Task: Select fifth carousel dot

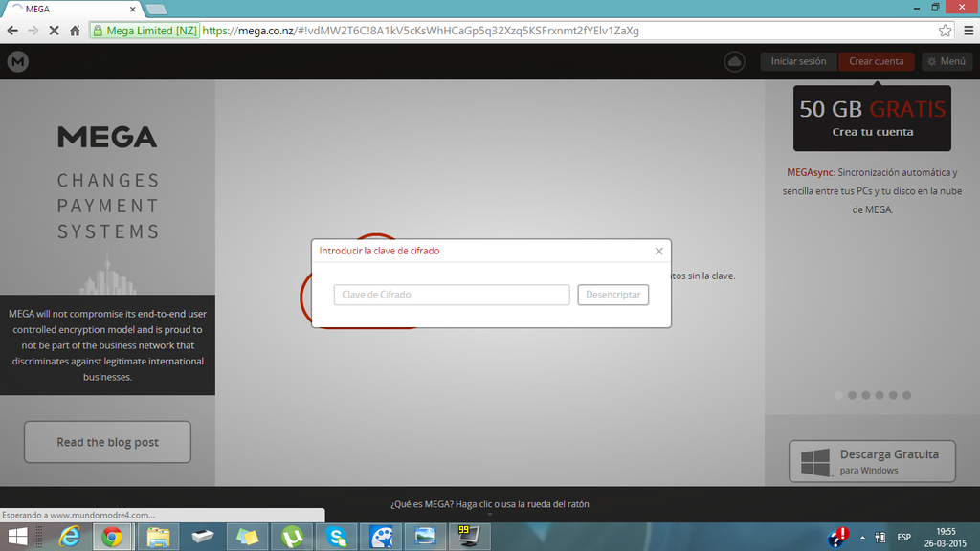Action: point(893,395)
